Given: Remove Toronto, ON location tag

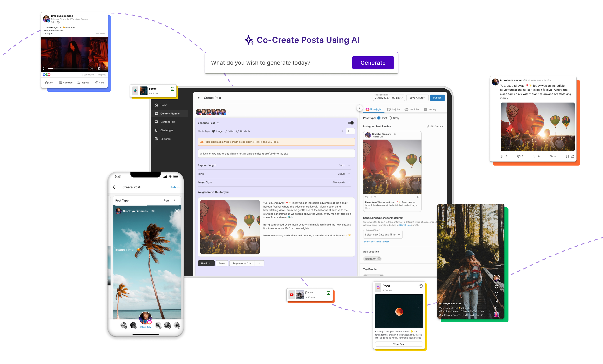Looking at the screenshot, I should pos(379,259).
